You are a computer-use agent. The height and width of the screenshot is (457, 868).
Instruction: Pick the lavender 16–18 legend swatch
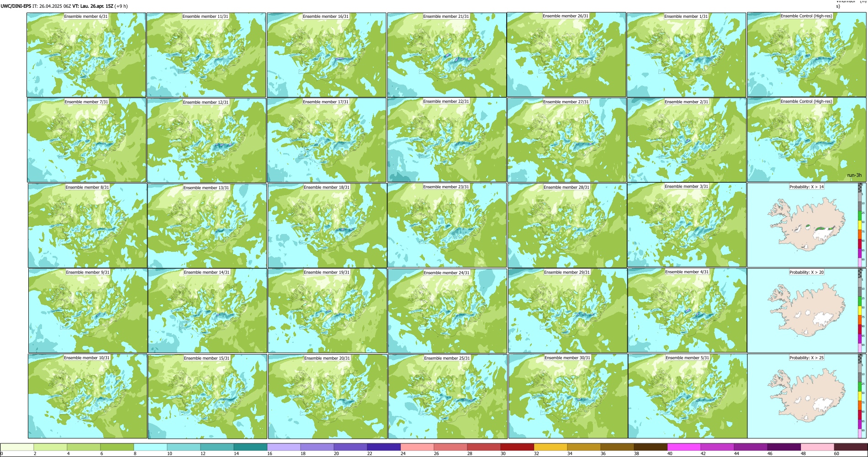coord(284,447)
